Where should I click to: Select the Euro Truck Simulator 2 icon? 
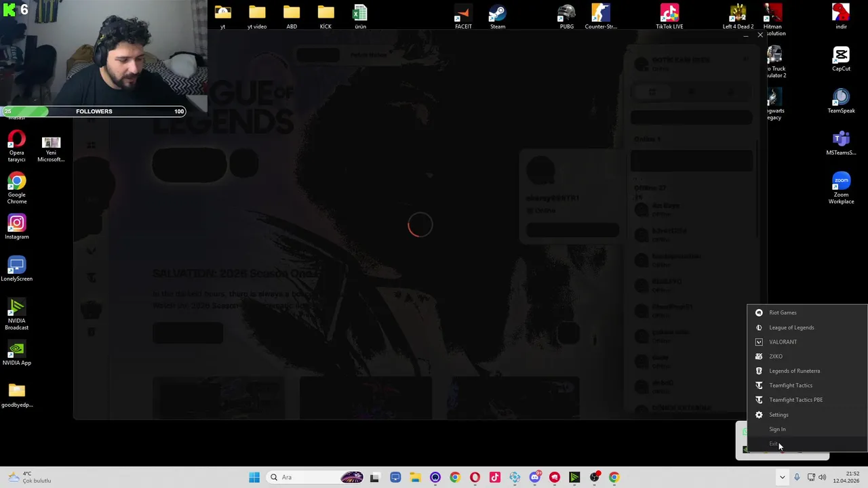[x=774, y=62]
